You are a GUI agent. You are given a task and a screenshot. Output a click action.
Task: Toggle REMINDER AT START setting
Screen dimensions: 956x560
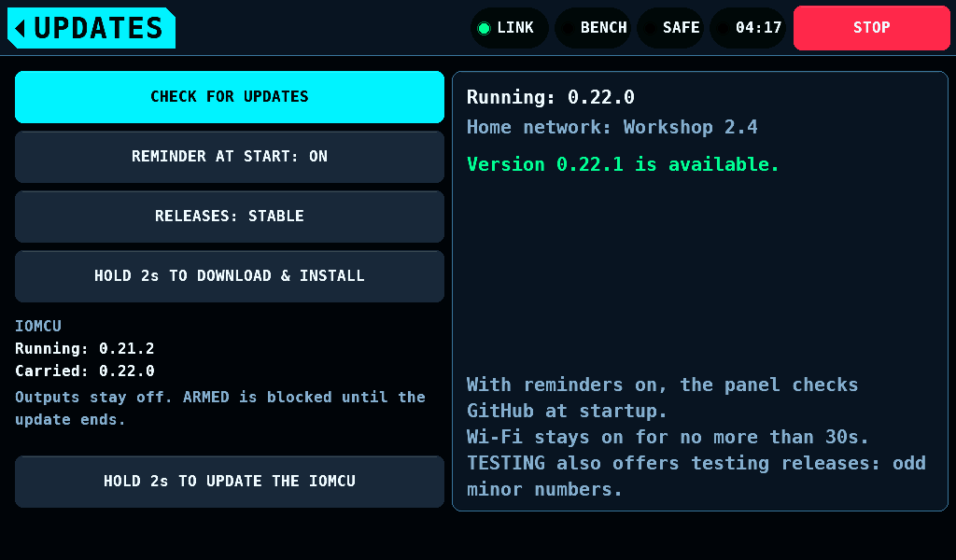coord(230,157)
